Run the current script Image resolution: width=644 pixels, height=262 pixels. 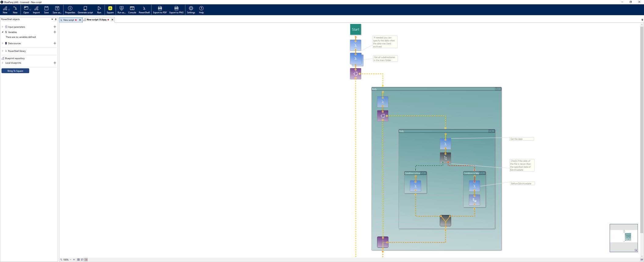coord(99,10)
